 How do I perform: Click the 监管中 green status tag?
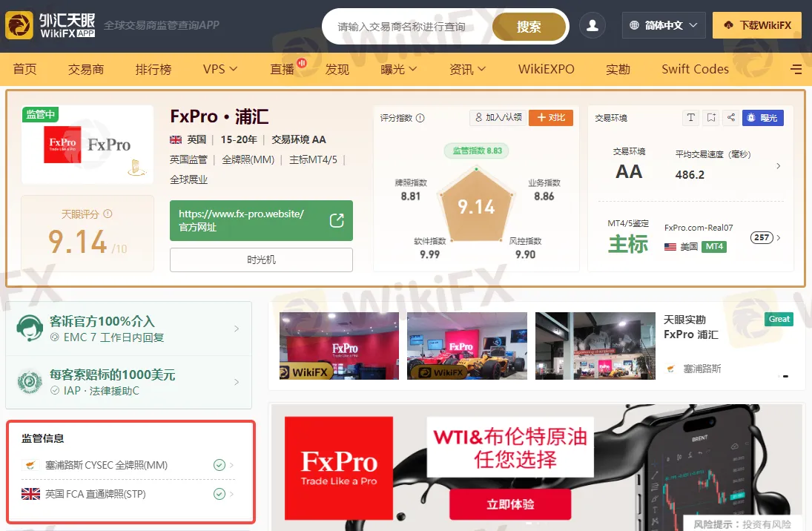click(40, 114)
